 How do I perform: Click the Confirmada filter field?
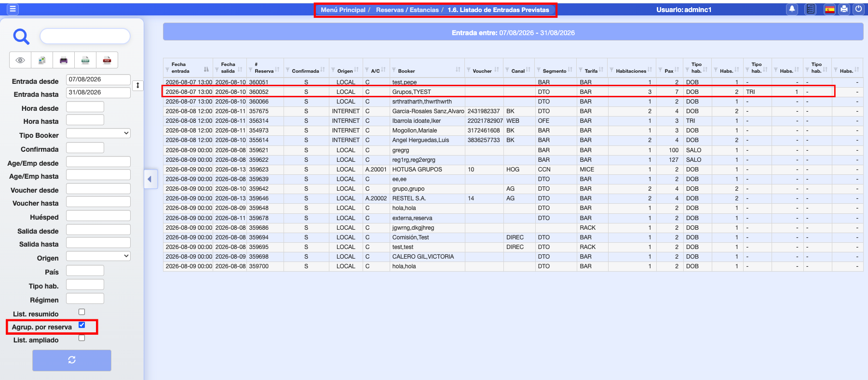85,148
